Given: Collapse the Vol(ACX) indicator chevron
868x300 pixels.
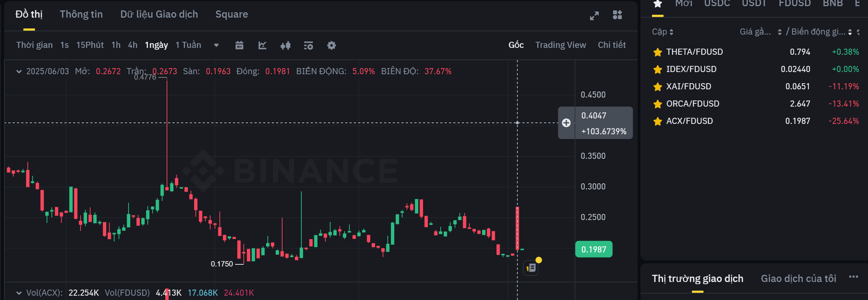Looking at the screenshot, I should coord(19,293).
